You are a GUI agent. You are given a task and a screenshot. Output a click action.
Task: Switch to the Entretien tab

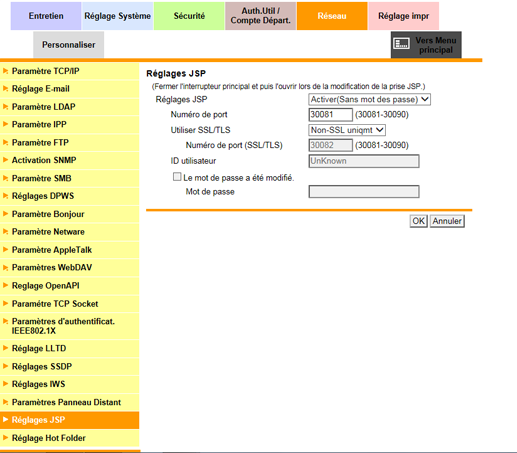[x=46, y=16]
